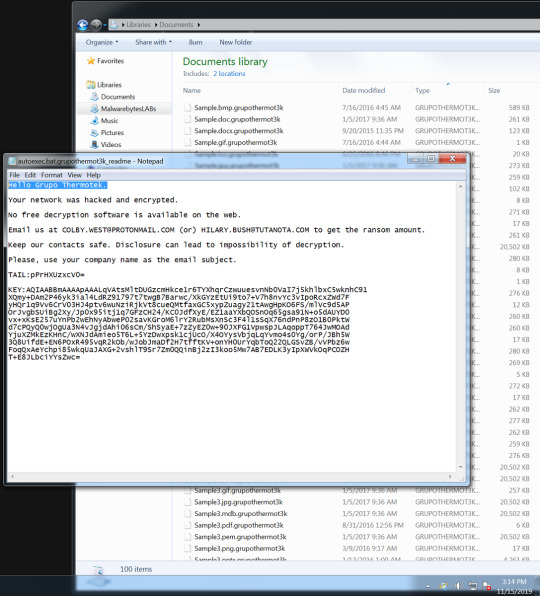Select the Libraries folder icon in sidebar
Screen dimensions: 540x596
point(91,85)
